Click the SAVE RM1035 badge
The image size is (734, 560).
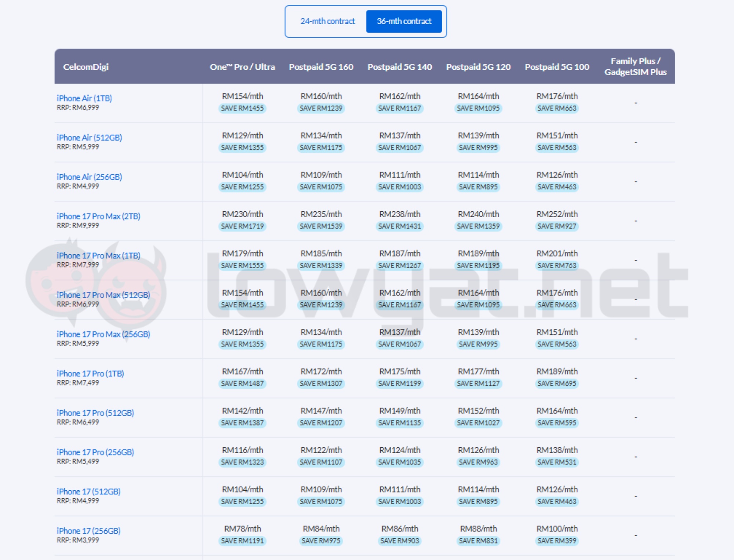tap(400, 462)
